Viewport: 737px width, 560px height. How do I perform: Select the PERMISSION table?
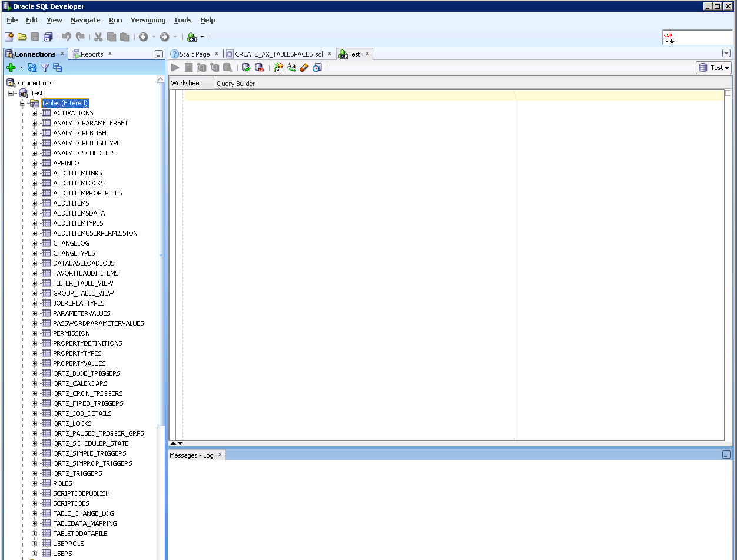71,333
